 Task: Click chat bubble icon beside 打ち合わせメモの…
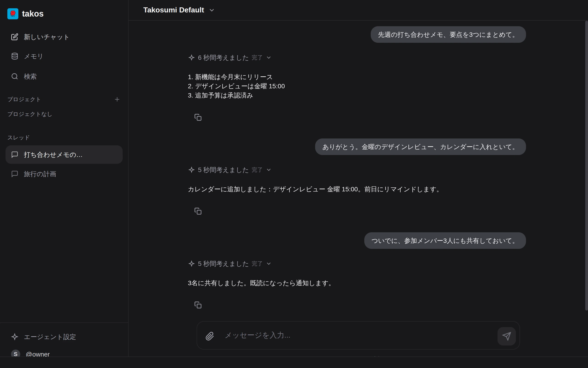coord(14,155)
